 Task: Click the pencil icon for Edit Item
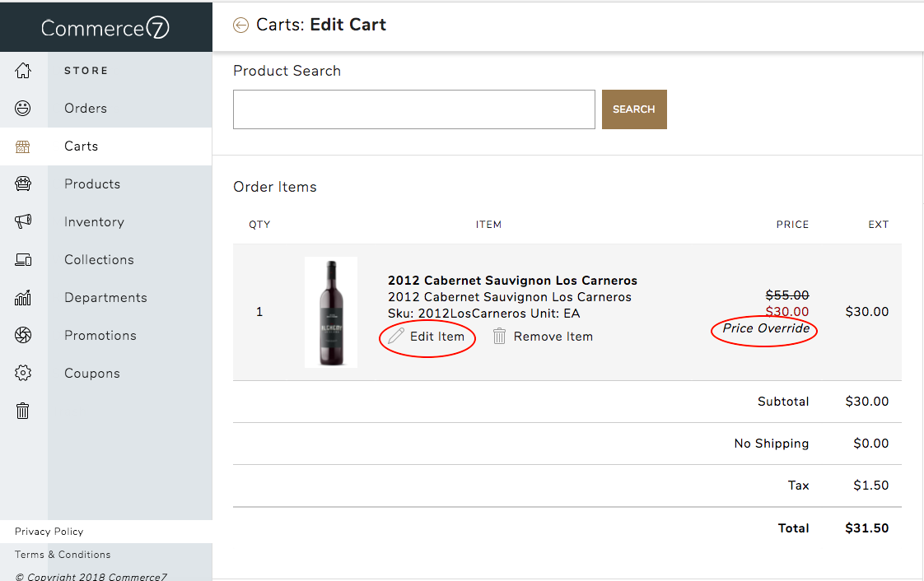coord(396,336)
